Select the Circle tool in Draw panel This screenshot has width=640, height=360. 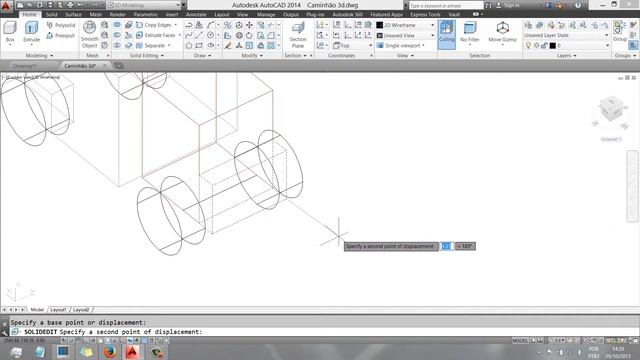coord(210,36)
